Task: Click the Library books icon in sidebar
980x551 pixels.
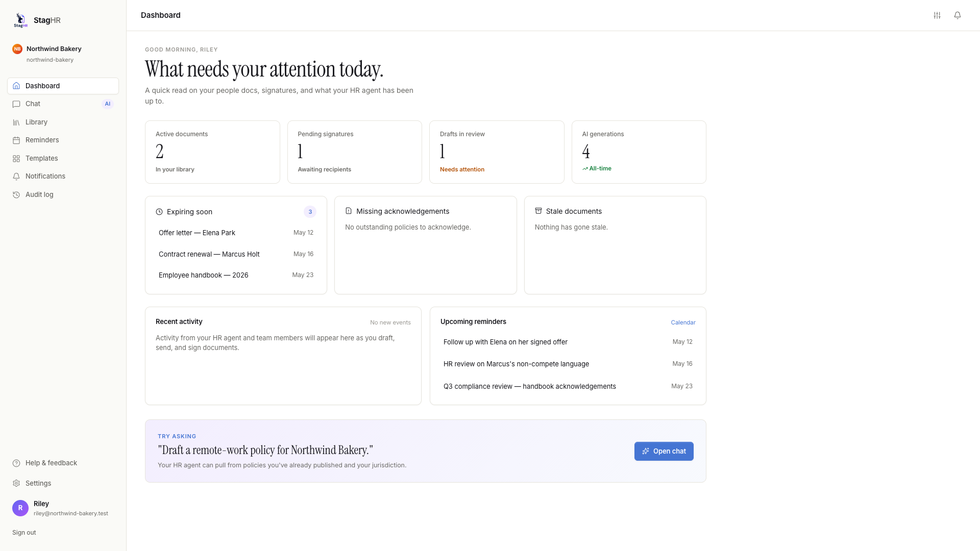Action: pos(16,122)
